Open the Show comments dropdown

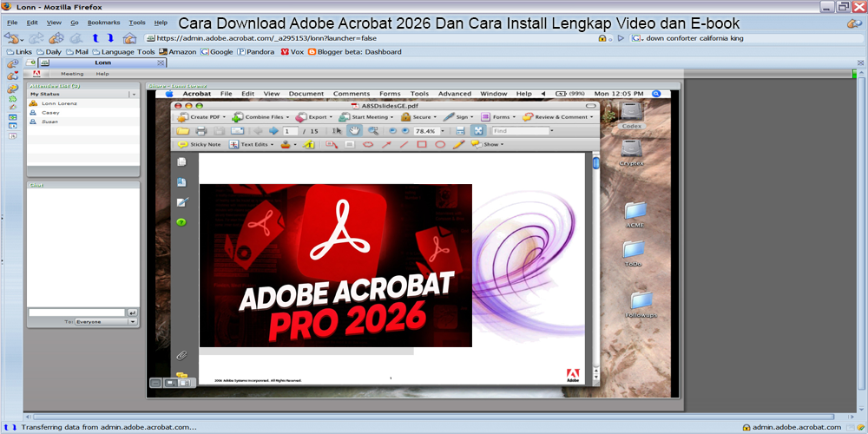487,144
